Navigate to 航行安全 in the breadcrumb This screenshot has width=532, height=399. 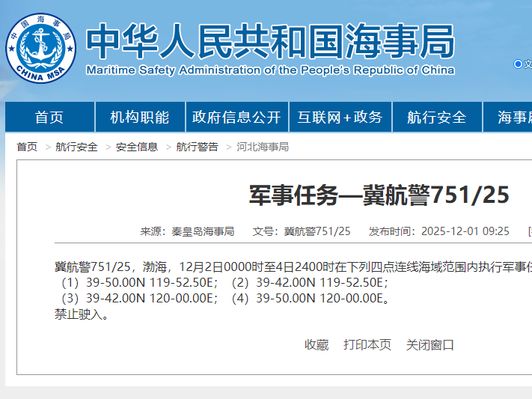(x=76, y=147)
